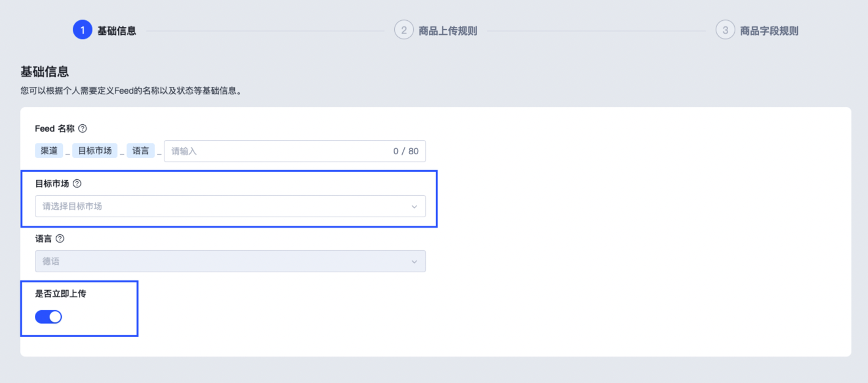Click the 基础信息 section heading

[45, 72]
